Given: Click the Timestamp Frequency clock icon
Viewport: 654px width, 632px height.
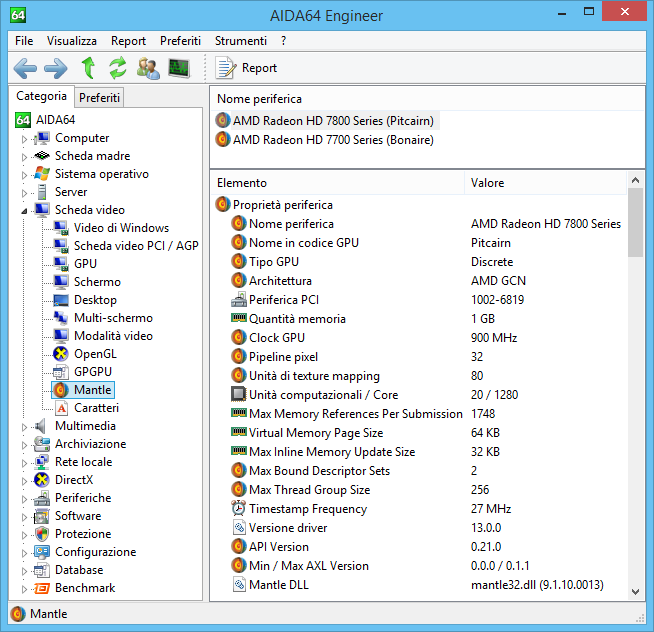Looking at the screenshot, I should [239, 508].
